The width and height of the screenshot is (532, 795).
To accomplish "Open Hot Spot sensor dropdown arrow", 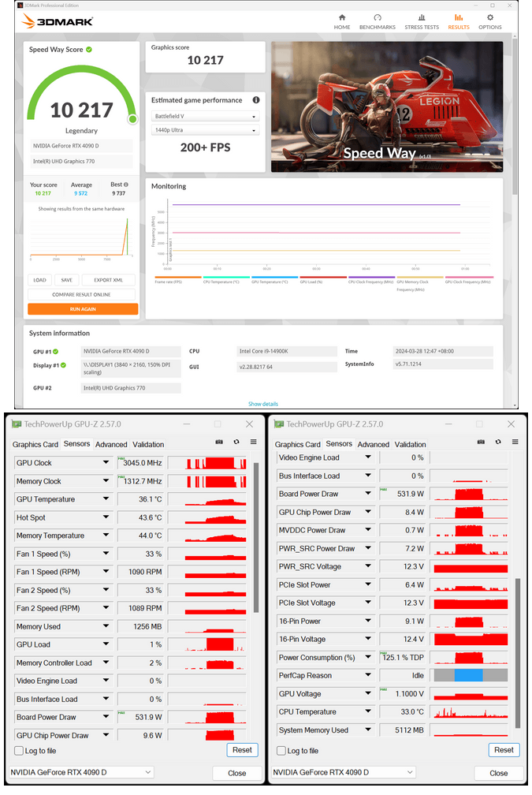I will (106, 517).
